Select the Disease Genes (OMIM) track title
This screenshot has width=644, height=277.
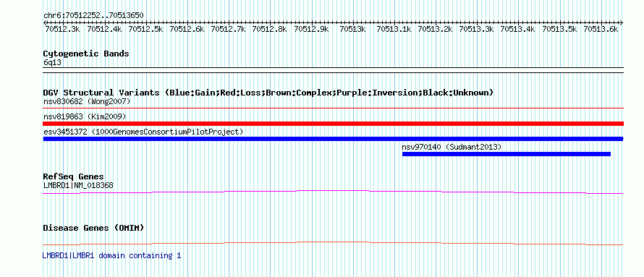pos(93,228)
